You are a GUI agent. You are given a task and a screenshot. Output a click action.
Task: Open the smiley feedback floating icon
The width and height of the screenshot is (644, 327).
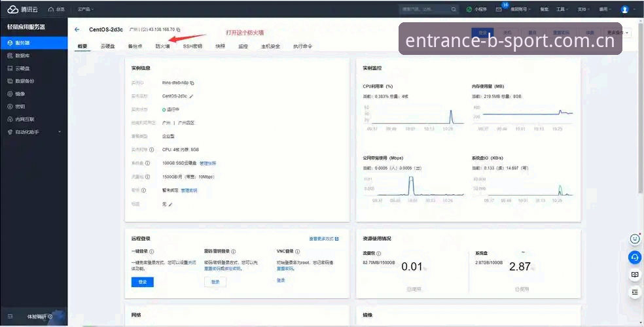[x=635, y=239]
